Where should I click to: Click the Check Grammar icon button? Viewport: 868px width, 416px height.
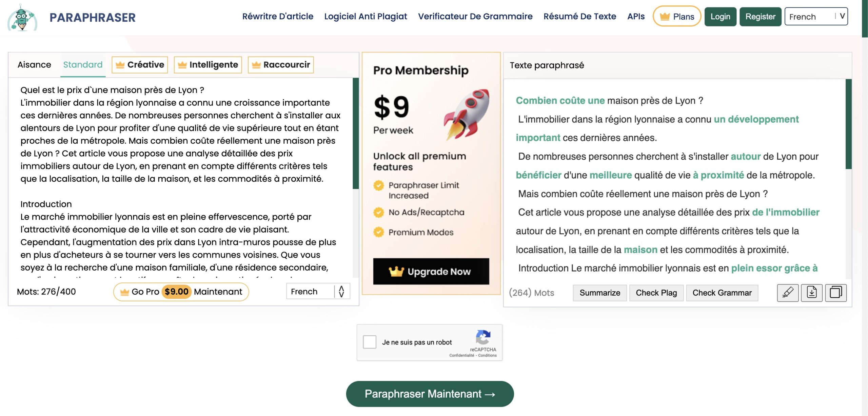coord(721,293)
